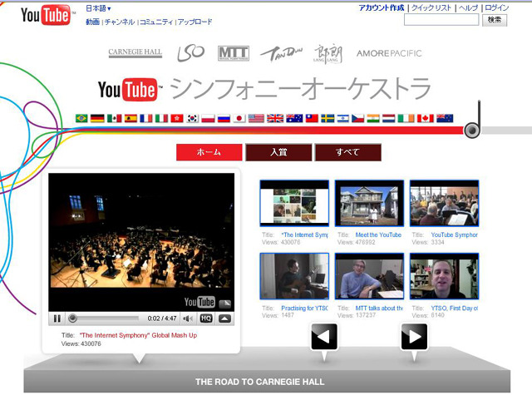
Task: Open 'Practising for YTSO' video thumbnail
Action: point(294,276)
